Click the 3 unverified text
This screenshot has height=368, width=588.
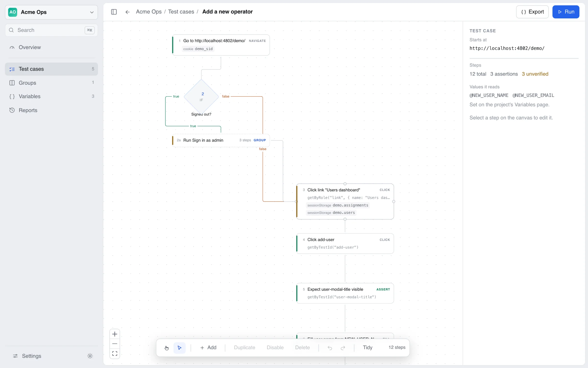pos(535,74)
